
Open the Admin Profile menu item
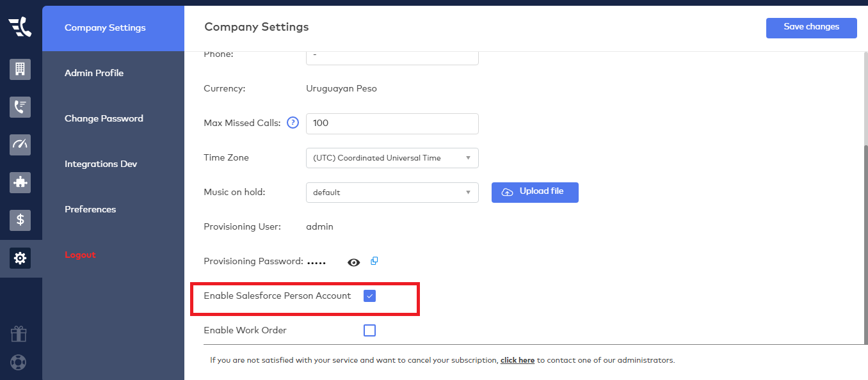coord(94,73)
